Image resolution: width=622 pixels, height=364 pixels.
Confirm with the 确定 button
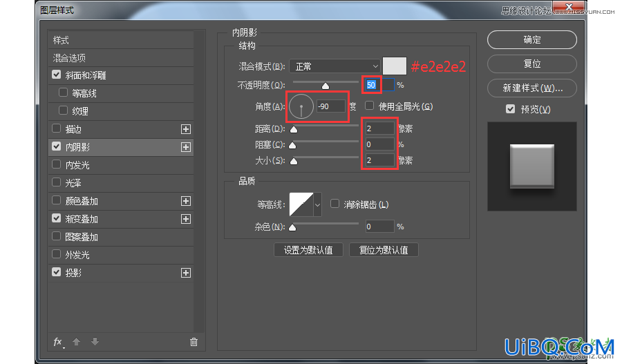click(x=532, y=39)
